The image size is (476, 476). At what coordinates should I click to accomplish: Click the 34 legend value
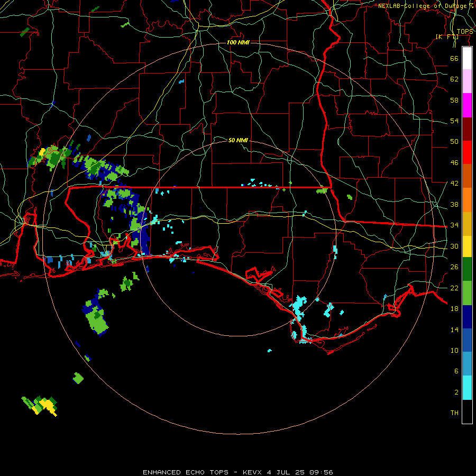click(x=454, y=225)
